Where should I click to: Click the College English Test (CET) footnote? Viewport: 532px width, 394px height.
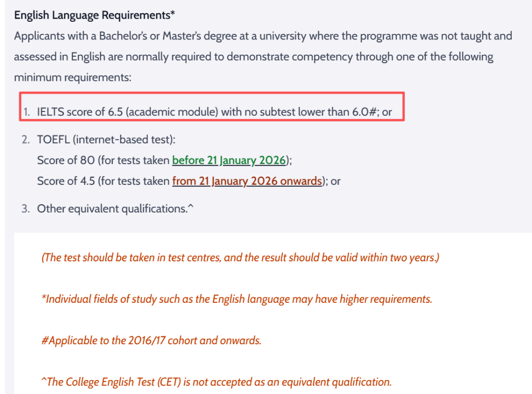click(216, 382)
